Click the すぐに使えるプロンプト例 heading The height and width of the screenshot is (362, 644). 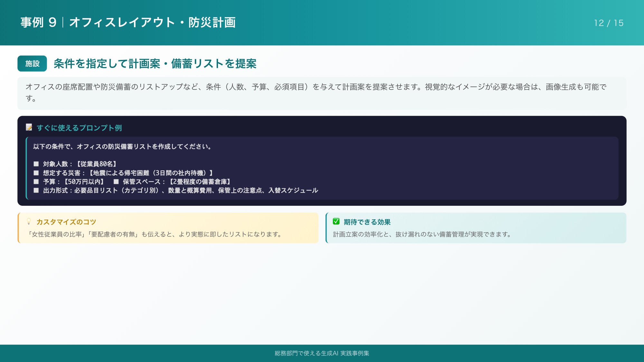79,128
